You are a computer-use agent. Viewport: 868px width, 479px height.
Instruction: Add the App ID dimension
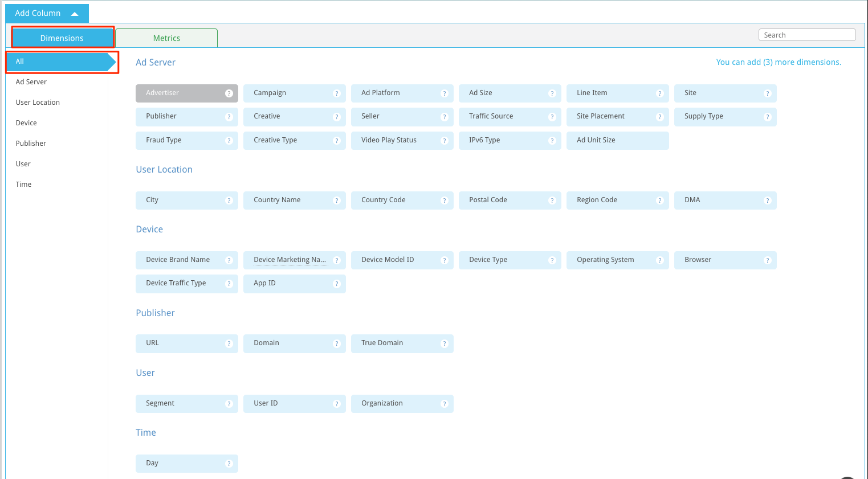(295, 284)
